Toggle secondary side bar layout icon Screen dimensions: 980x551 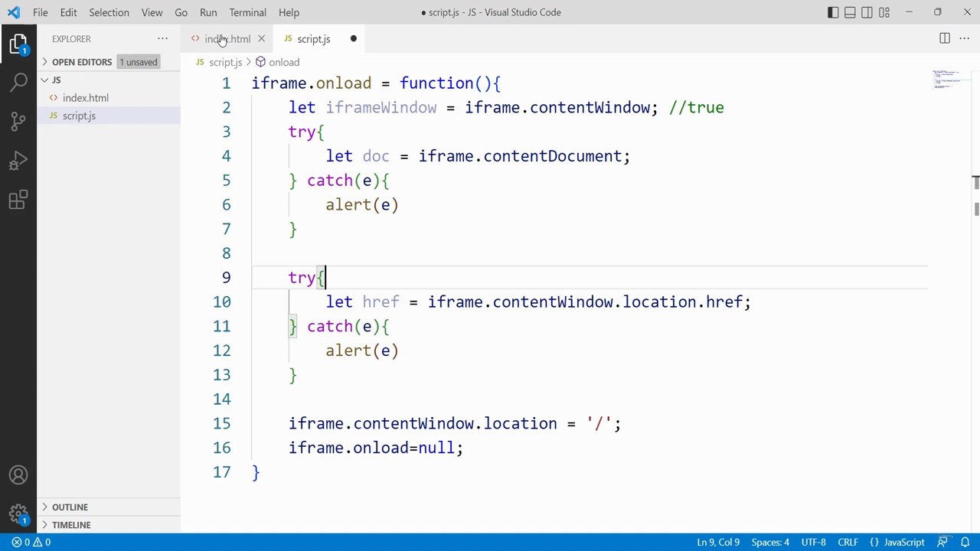click(x=867, y=12)
